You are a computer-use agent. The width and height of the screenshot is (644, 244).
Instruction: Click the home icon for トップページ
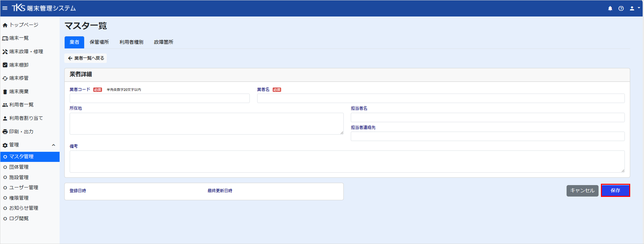5,25
